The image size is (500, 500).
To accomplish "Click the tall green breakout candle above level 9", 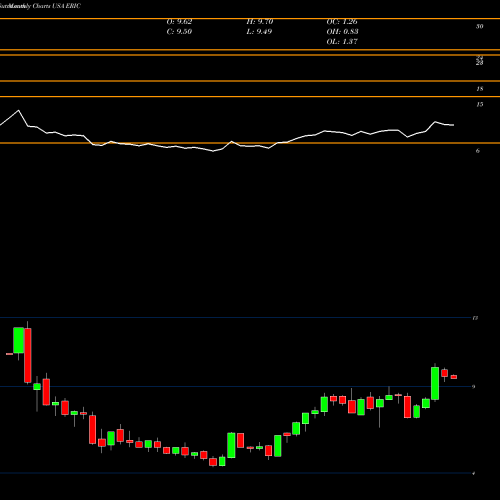I will (x=435, y=383).
